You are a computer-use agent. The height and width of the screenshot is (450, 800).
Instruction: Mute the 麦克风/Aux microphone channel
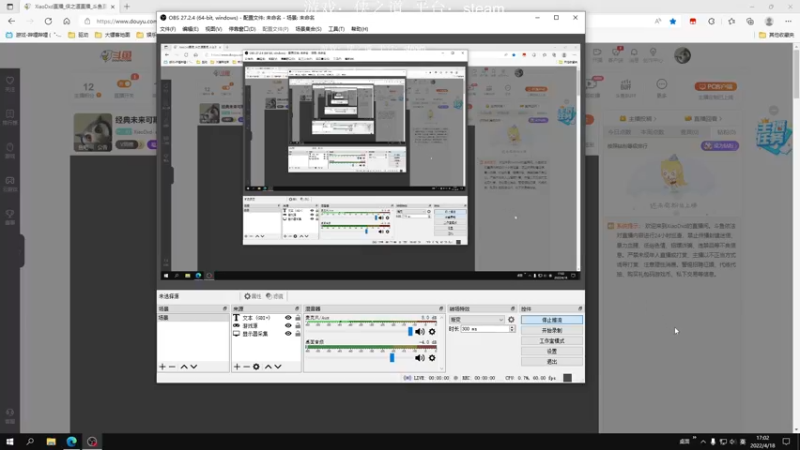(x=420, y=332)
